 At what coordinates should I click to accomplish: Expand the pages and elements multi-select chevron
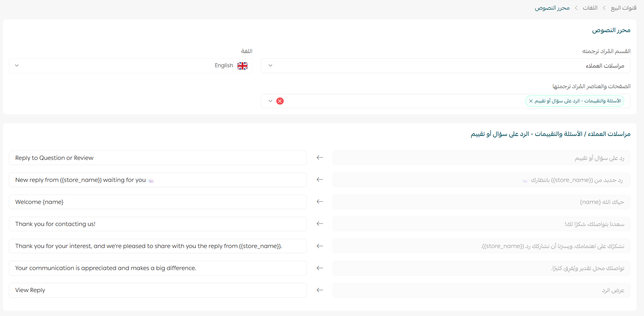click(270, 101)
